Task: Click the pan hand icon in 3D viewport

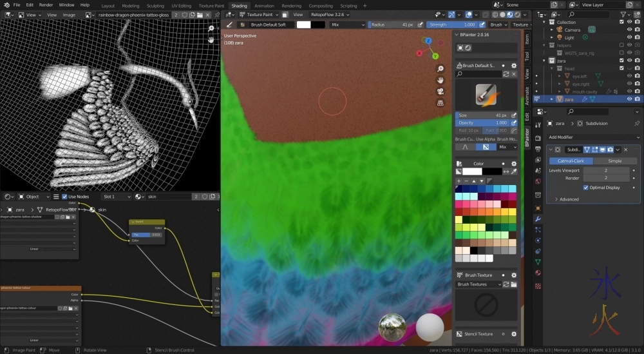Action: tap(440, 80)
